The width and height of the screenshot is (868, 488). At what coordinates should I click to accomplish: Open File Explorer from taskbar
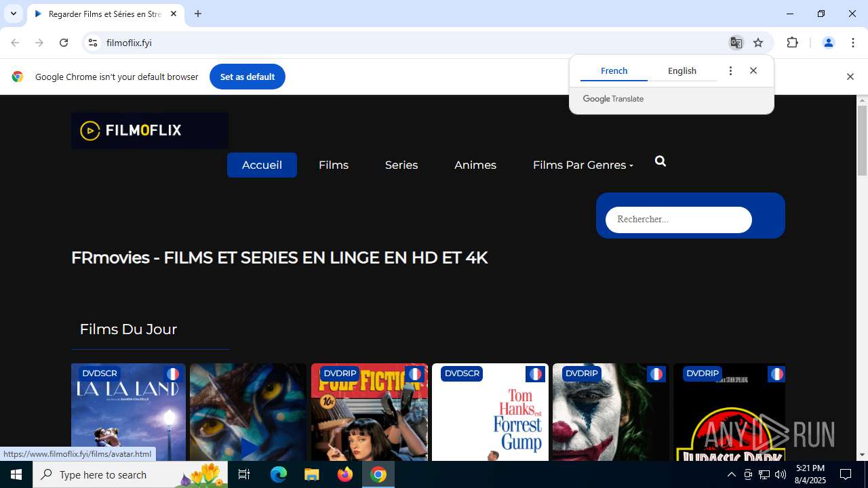tap(312, 474)
